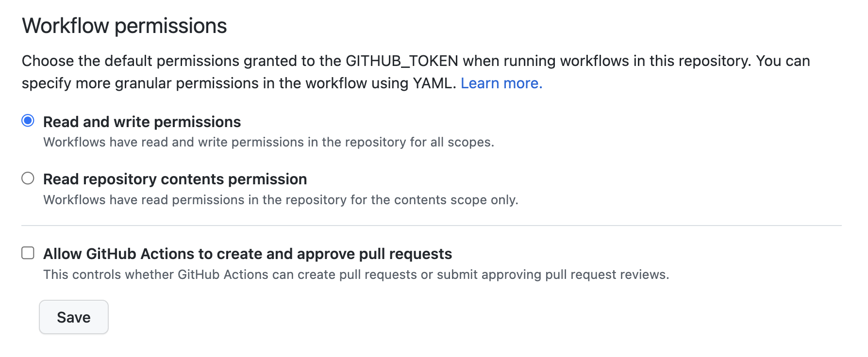Viewport: 868px width, 357px height.
Task: Click the horizontal divider above the checkbox
Action: click(431, 226)
